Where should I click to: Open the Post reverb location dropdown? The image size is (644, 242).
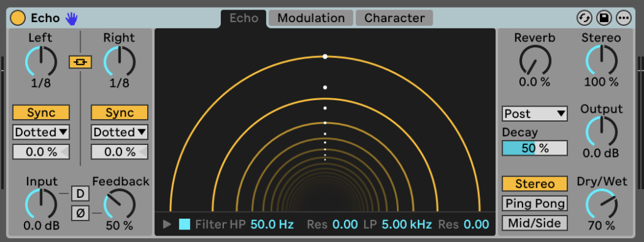(x=535, y=113)
